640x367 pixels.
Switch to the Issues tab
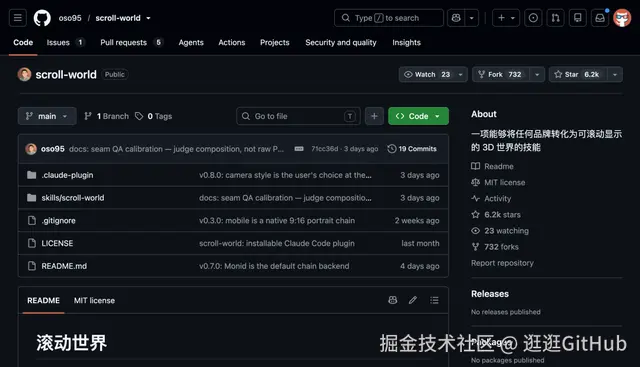pyautogui.click(x=65, y=42)
